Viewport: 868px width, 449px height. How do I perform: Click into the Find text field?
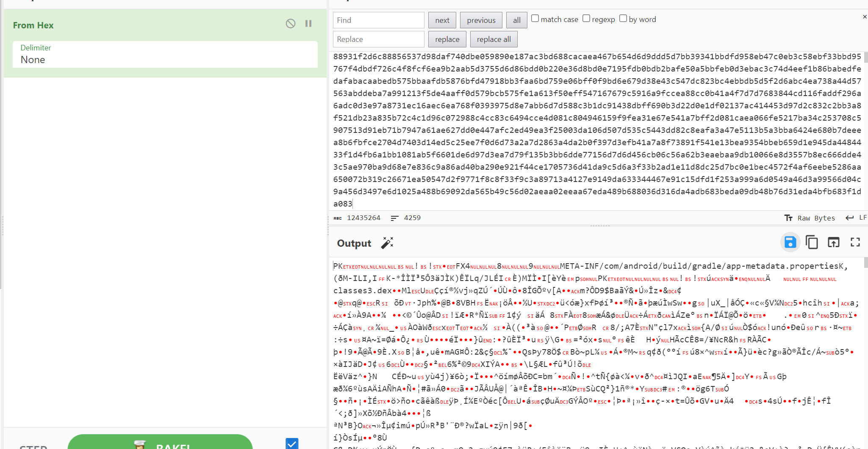tap(378, 20)
